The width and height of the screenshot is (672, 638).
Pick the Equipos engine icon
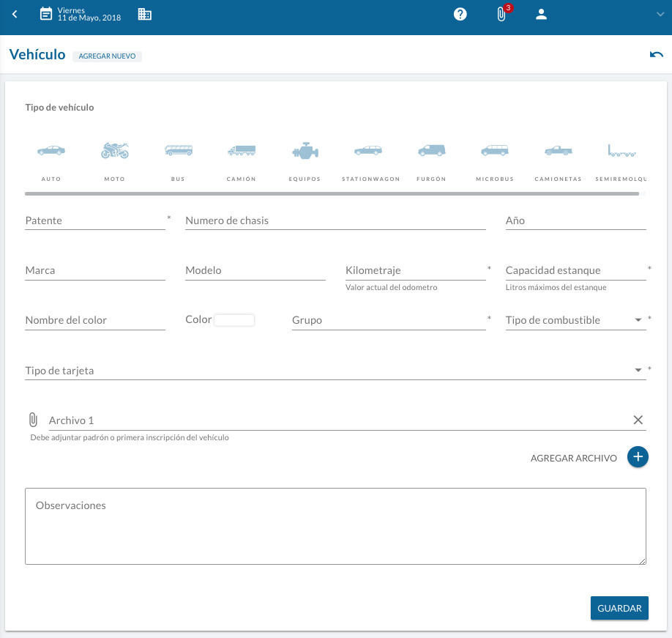click(305, 151)
